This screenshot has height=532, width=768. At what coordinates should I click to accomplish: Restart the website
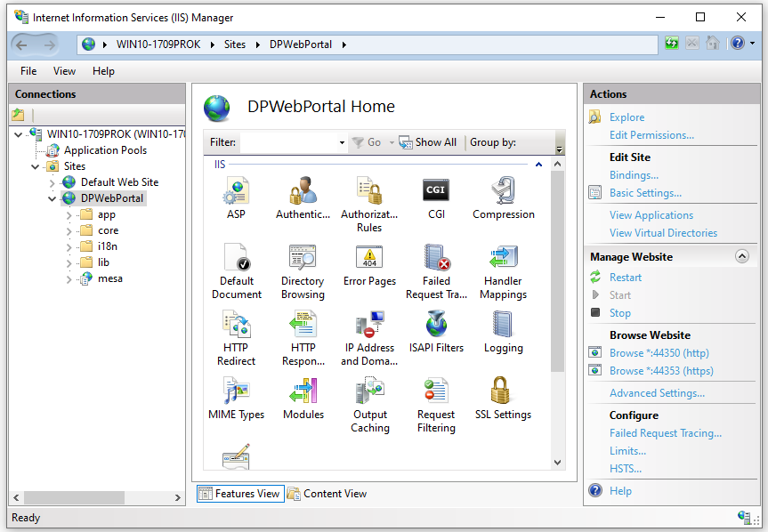pyautogui.click(x=626, y=278)
